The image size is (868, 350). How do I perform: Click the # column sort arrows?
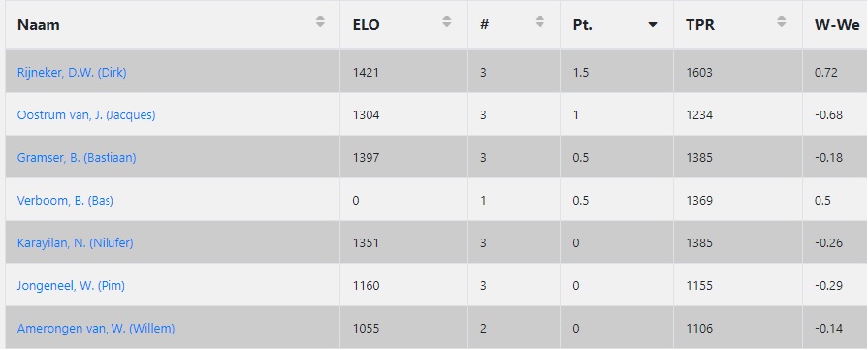[540, 21]
